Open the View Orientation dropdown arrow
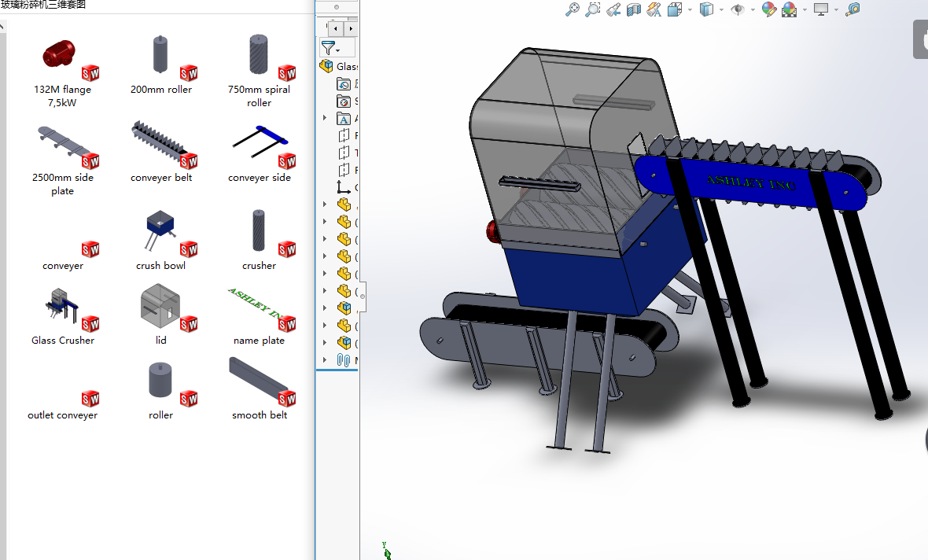This screenshot has height=560, width=928. tap(690, 10)
